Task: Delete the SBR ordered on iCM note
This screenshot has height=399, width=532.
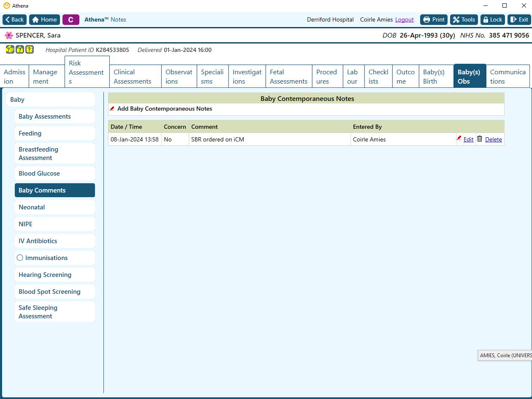Action: [494, 139]
